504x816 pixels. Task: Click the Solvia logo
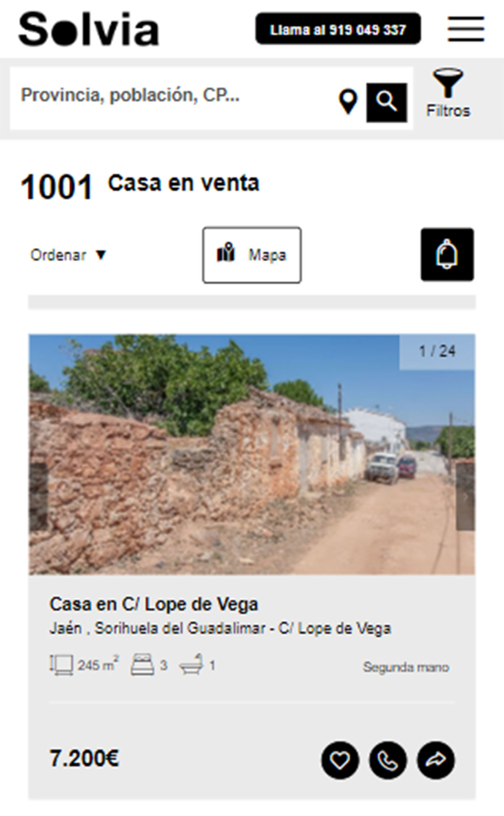tap(89, 29)
